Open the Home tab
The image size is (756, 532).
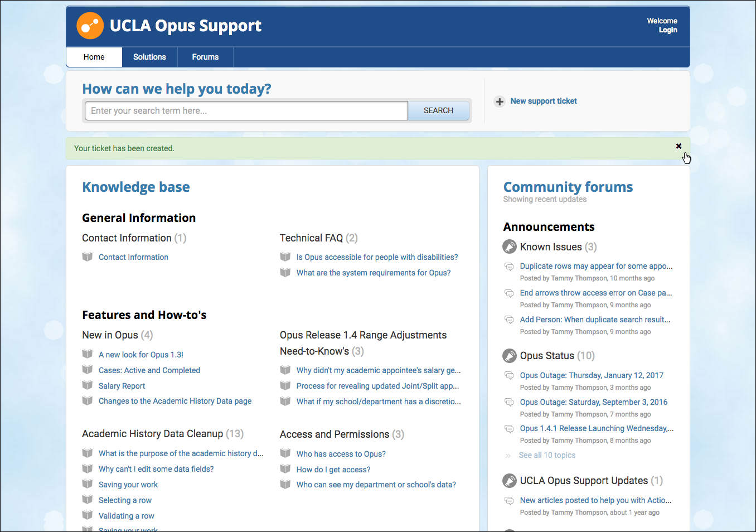[94, 57]
